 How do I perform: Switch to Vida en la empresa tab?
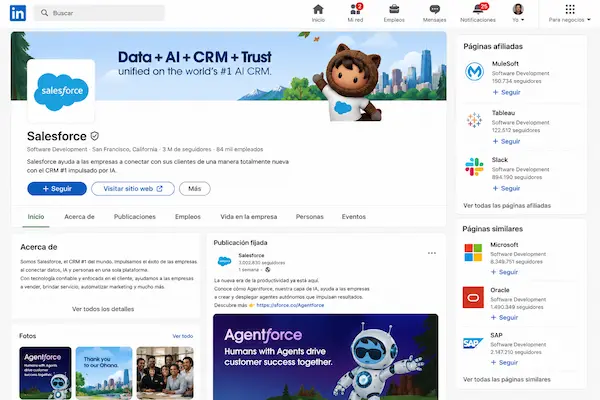(x=249, y=217)
